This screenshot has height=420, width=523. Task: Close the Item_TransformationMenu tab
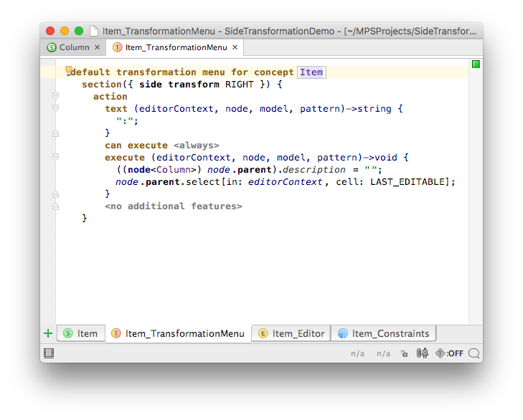click(x=235, y=47)
